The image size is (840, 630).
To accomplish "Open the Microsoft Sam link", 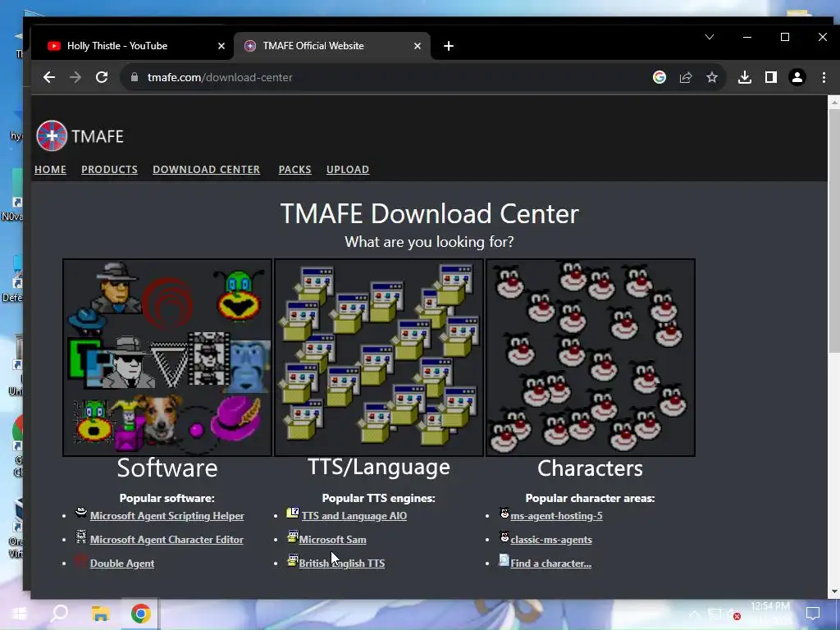I will (x=333, y=540).
